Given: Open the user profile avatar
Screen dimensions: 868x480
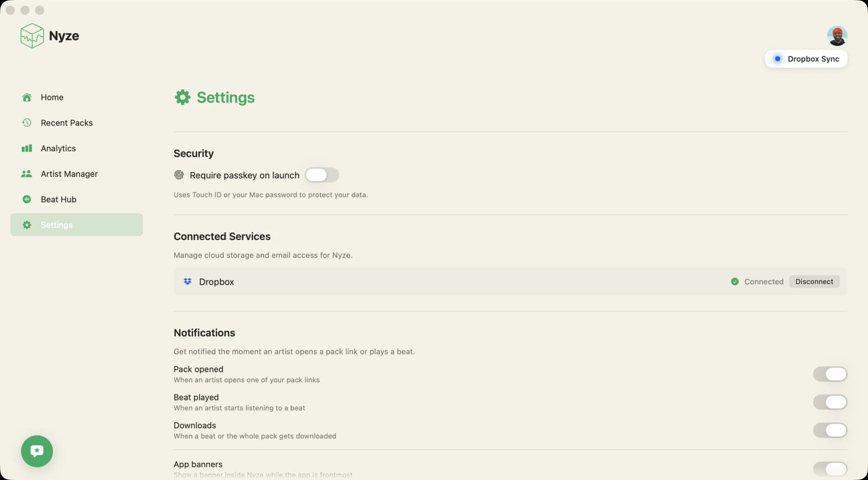Looking at the screenshot, I should coord(837,36).
